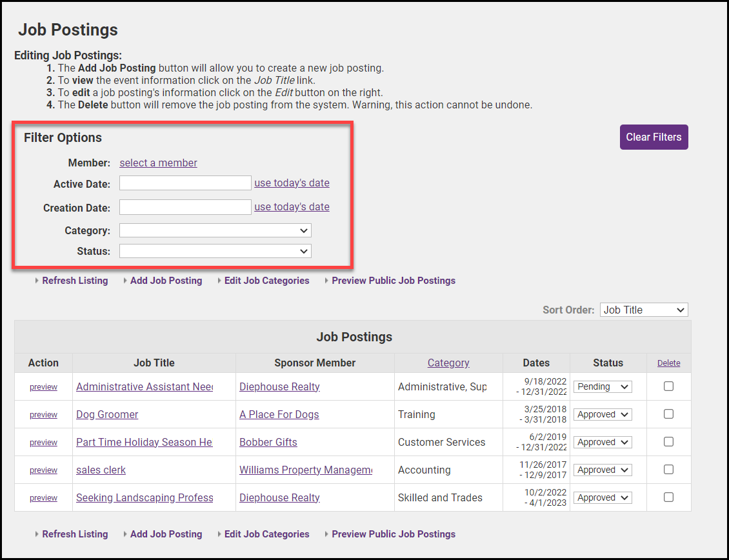Image resolution: width=729 pixels, height=560 pixels.
Task: Expand the Category filter dropdown
Action: (215, 230)
